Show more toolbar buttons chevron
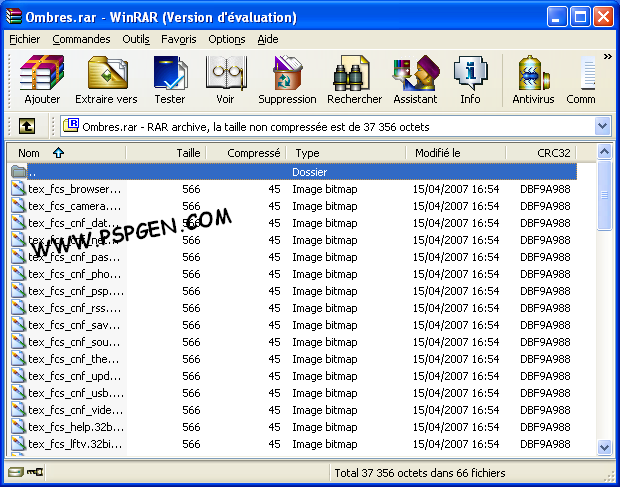Image resolution: width=620 pixels, height=487 pixels. coord(607,57)
